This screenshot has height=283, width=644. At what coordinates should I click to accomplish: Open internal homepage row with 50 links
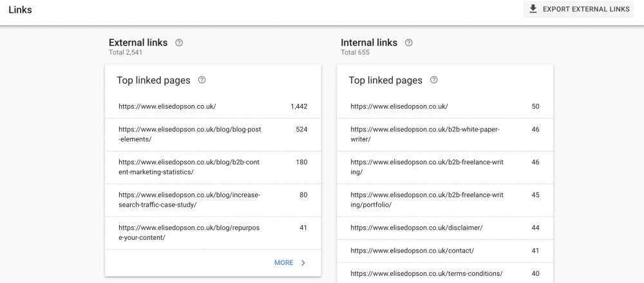point(444,106)
